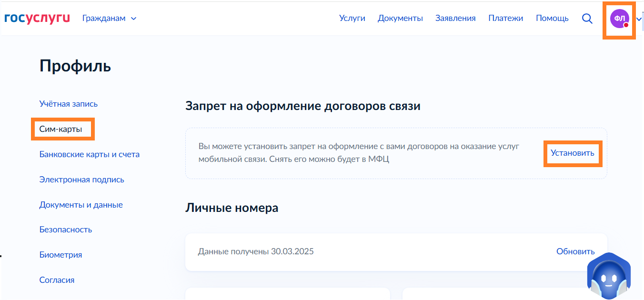644x300 pixels.
Task: Click the ФЛ profile avatar
Action: coord(619,19)
